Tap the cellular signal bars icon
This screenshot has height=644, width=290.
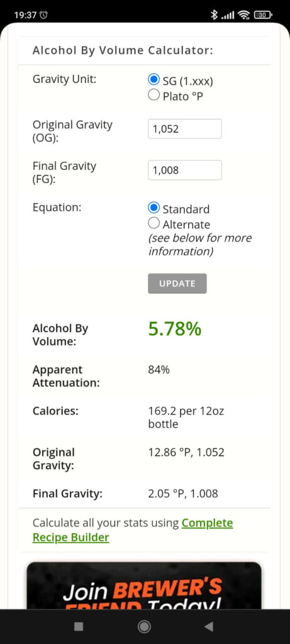pyautogui.click(x=228, y=16)
